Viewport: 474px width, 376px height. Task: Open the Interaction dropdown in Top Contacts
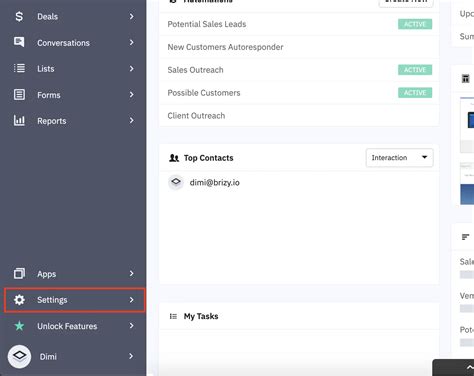pyautogui.click(x=399, y=158)
